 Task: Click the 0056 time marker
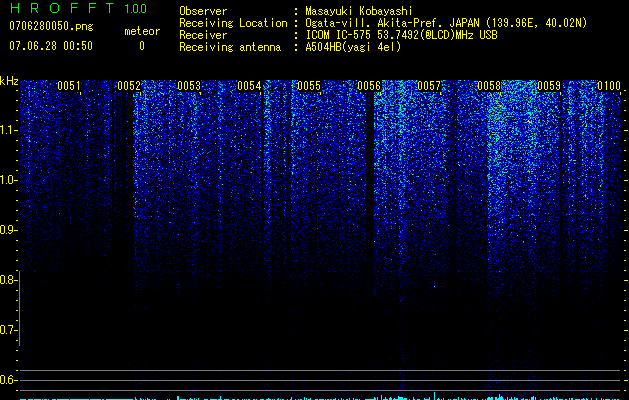click(x=369, y=86)
